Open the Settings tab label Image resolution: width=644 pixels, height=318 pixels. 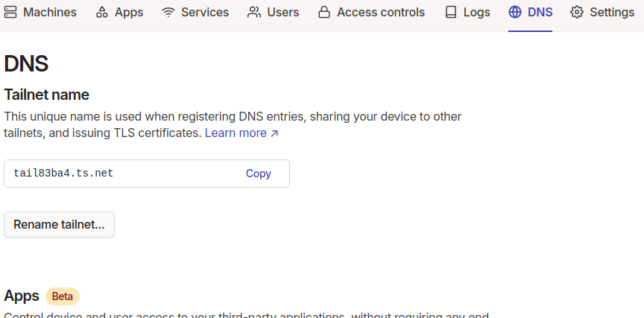click(612, 13)
